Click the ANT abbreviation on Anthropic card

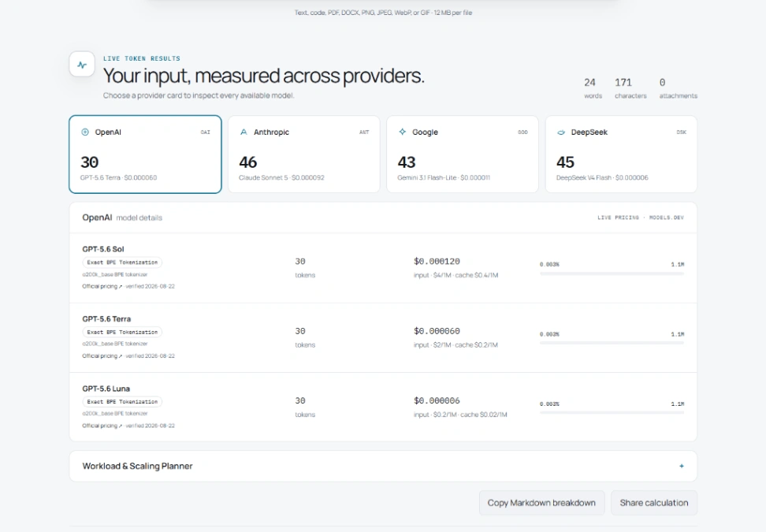tap(364, 132)
